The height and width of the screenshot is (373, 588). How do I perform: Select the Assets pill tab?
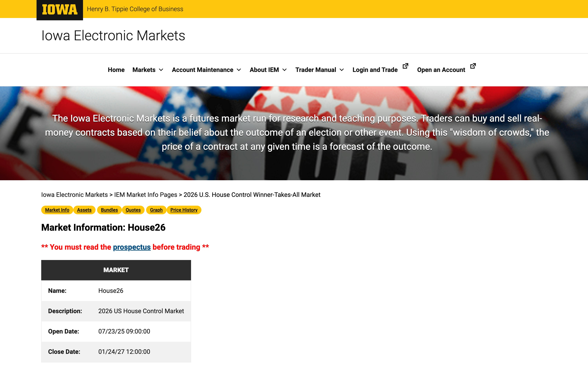84,210
